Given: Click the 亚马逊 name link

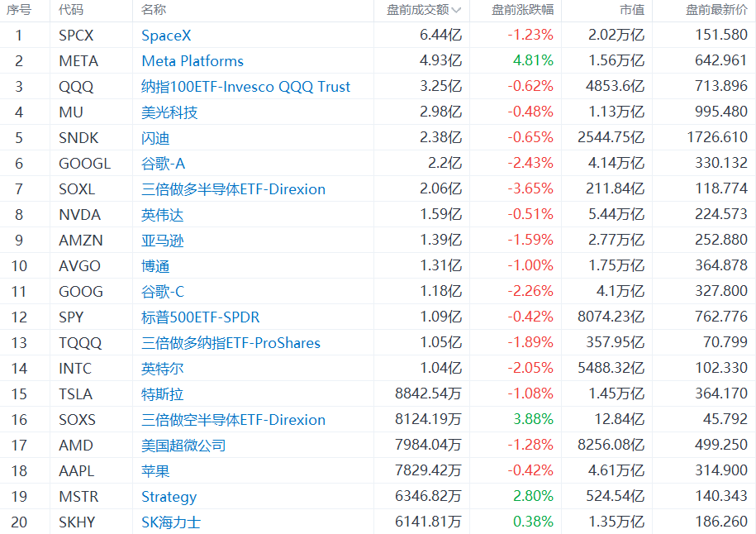Looking at the screenshot, I should (163, 241).
